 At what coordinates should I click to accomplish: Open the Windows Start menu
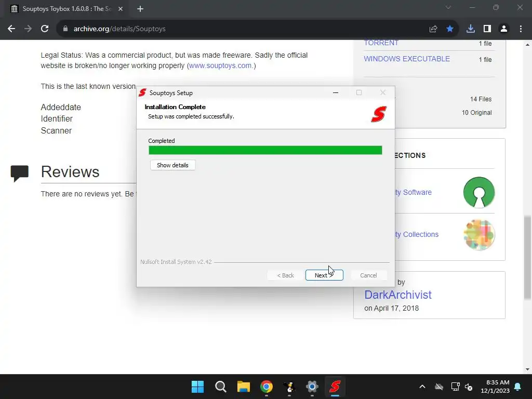(198, 387)
